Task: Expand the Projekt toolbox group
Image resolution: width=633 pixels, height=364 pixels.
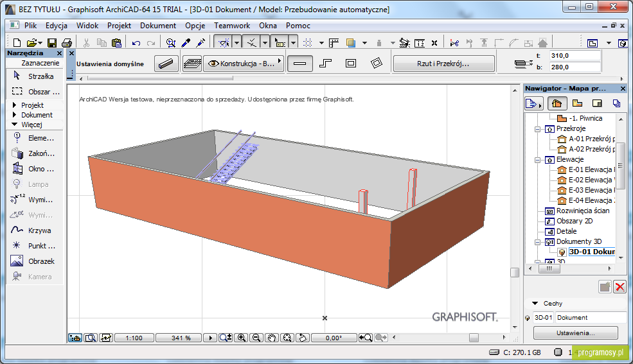Action: click(15, 105)
